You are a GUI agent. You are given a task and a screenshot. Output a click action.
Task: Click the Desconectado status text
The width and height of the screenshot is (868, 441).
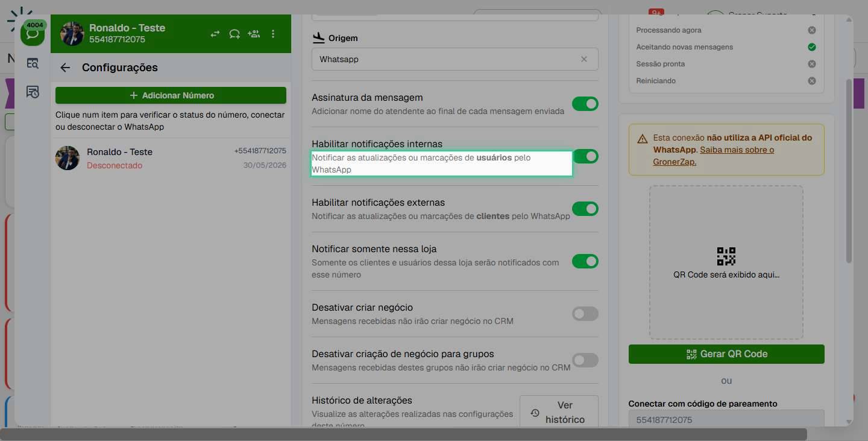pyautogui.click(x=115, y=165)
